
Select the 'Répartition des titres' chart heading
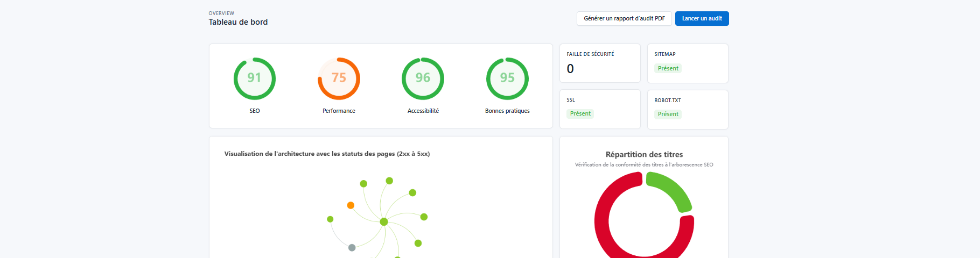tap(644, 154)
